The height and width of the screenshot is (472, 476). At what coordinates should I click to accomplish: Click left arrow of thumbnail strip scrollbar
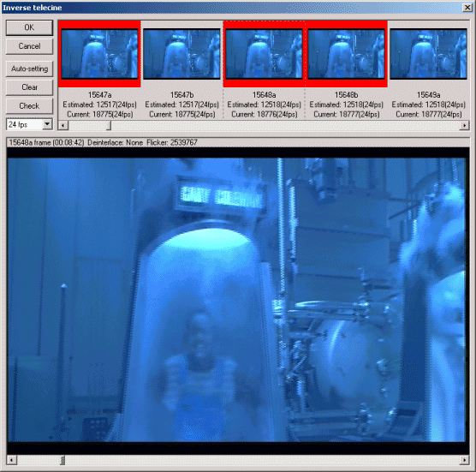(63, 125)
